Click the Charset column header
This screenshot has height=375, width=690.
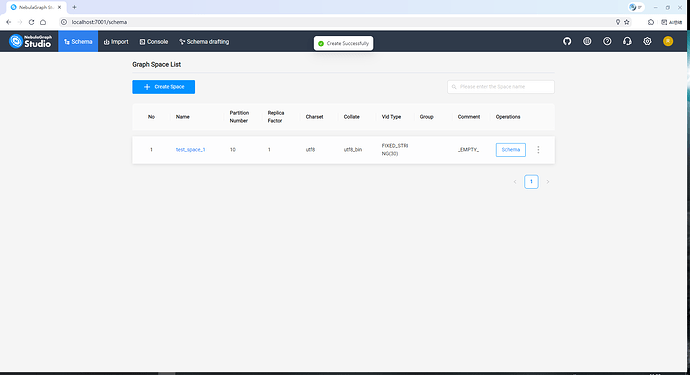click(x=314, y=117)
